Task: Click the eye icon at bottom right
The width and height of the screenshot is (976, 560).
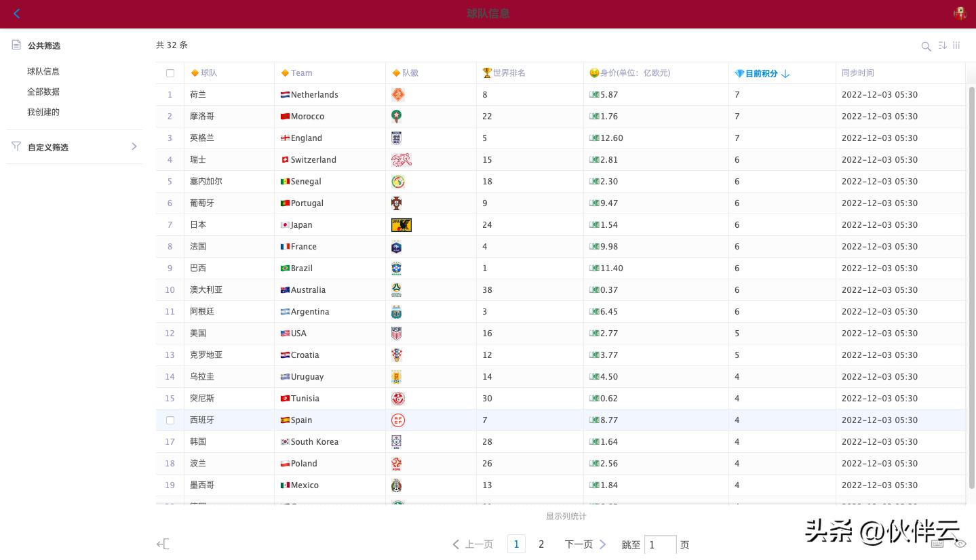Action: click(x=960, y=543)
